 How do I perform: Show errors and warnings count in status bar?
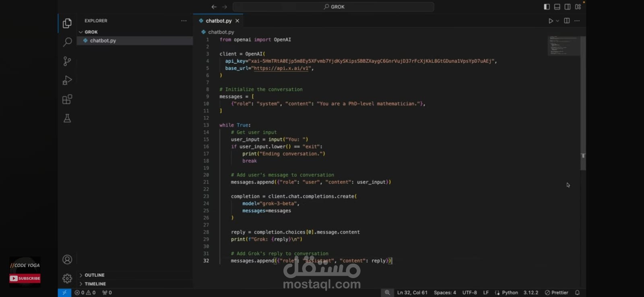(85, 293)
